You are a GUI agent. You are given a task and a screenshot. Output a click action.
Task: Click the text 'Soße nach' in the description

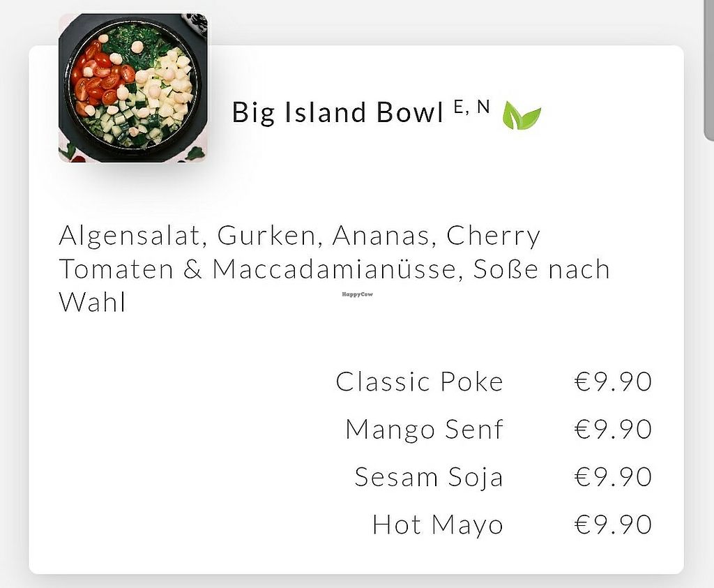pyautogui.click(x=541, y=269)
